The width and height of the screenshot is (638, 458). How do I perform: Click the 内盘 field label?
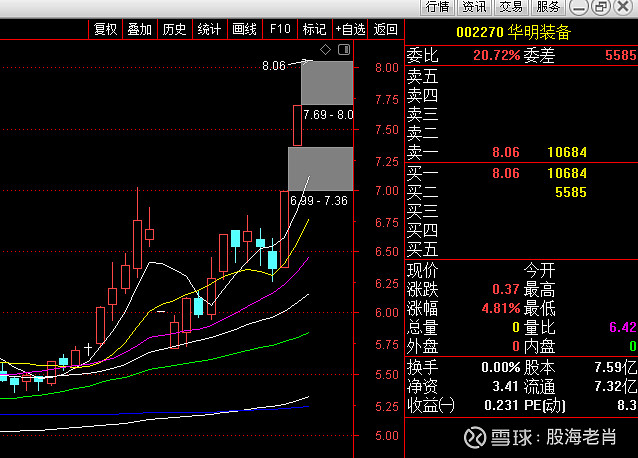540,346
